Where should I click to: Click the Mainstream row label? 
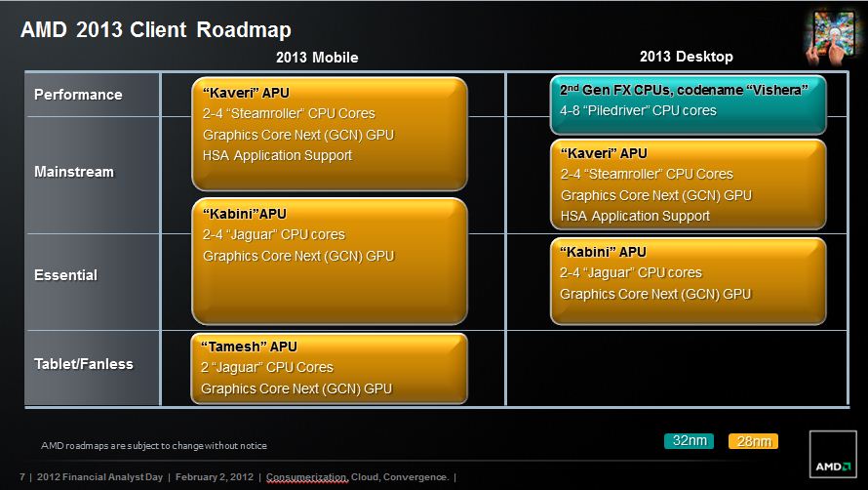pos(74,172)
